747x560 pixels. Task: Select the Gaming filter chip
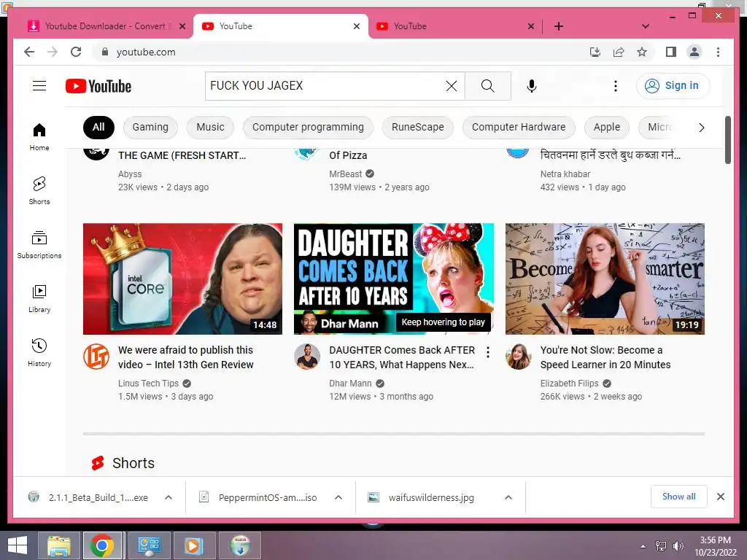tap(150, 127)
